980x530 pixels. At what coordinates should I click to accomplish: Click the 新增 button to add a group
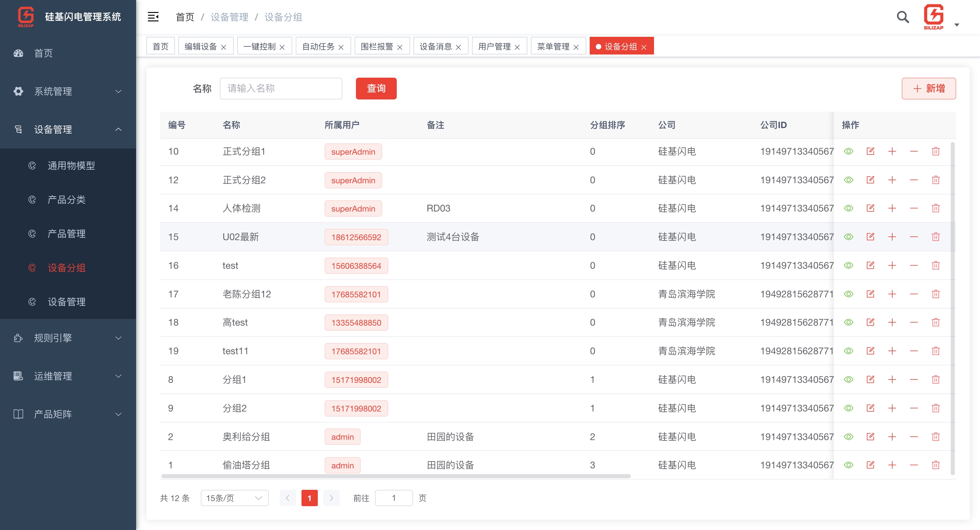click(929, 88)
